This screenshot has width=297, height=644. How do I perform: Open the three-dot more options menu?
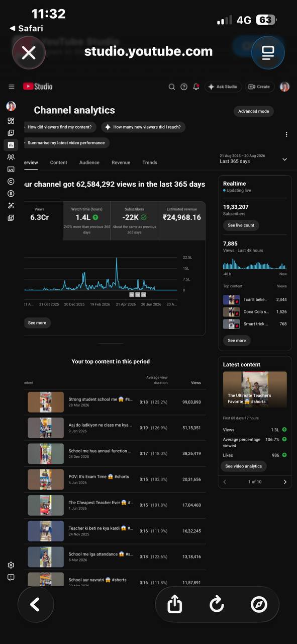coord(286,134)
